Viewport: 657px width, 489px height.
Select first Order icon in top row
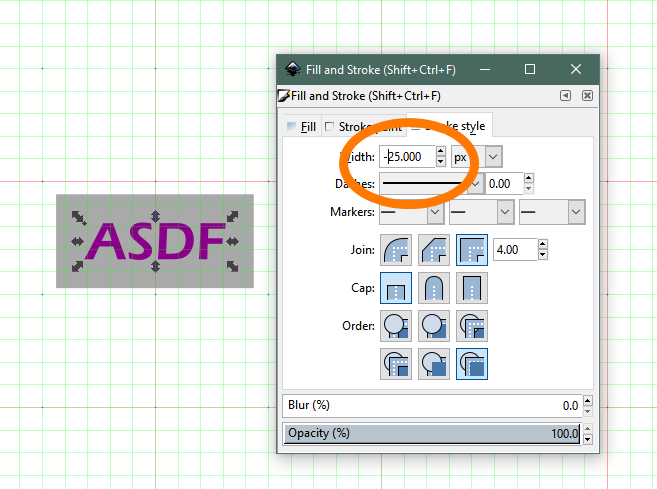coord(395,326)
